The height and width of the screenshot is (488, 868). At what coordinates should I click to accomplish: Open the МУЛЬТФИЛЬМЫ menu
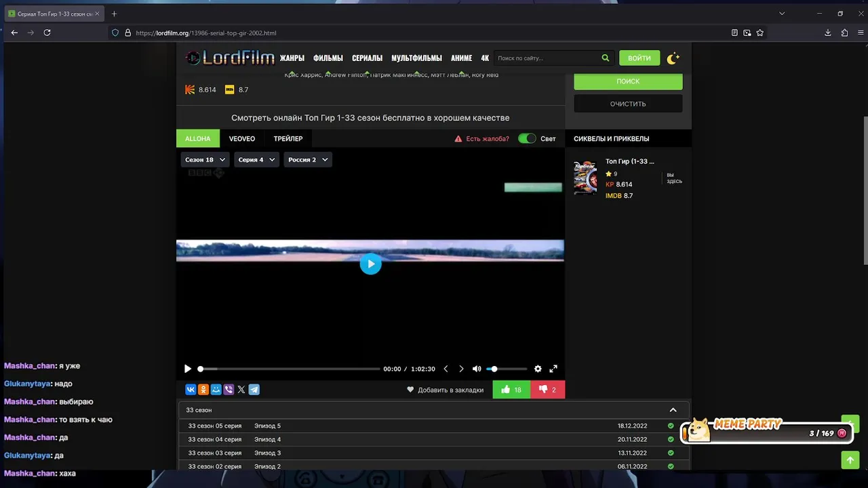click(x=416, y=58)
